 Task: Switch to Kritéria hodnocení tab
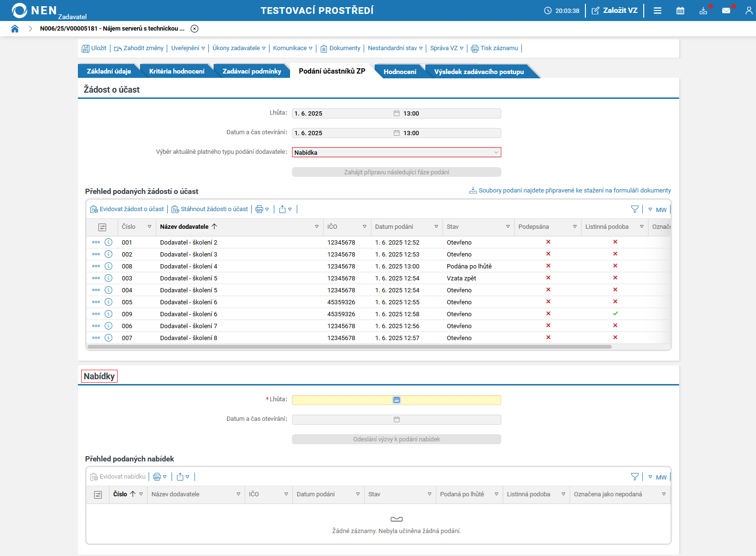click(176, 71)
